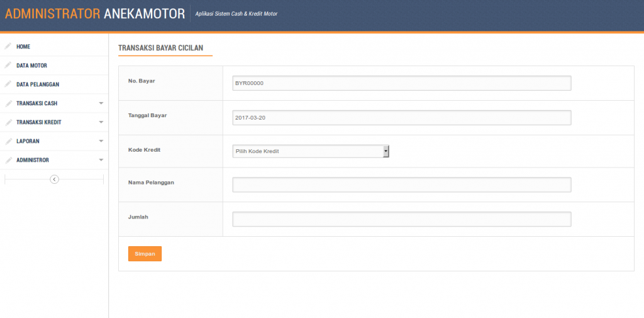Screen dimensions: 644x318
Task: Open DATA MOTOR menu item
Action: [31, 65]
